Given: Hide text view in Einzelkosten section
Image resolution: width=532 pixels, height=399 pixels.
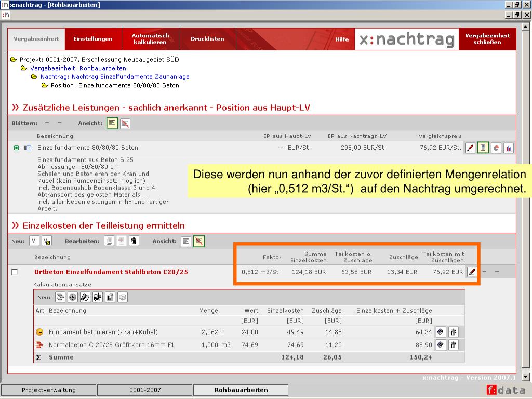Looking at the screenshot, I should (199, 241).
